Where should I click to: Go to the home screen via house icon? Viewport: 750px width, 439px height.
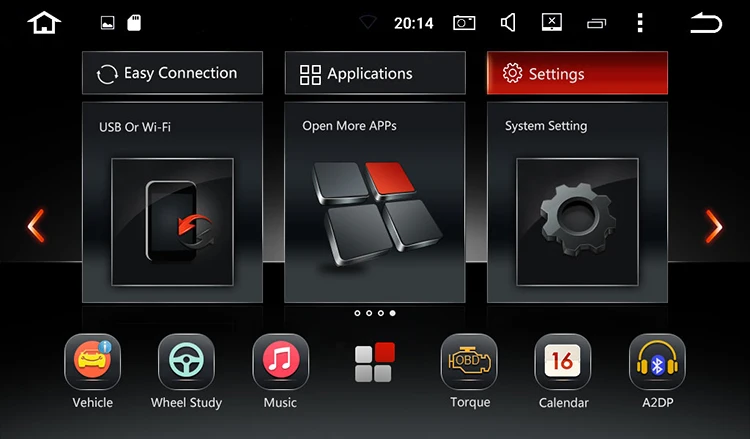click(44, 22)
